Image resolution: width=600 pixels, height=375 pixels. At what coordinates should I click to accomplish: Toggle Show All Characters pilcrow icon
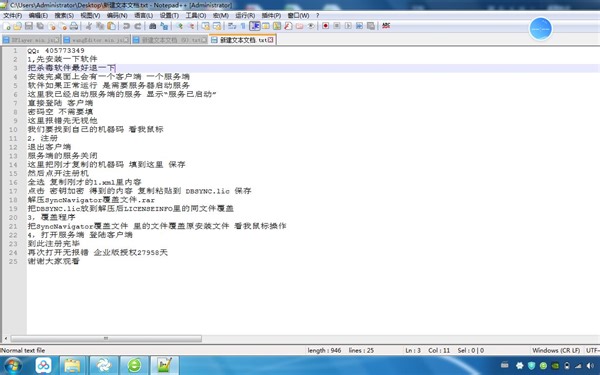tap(243, 26)
